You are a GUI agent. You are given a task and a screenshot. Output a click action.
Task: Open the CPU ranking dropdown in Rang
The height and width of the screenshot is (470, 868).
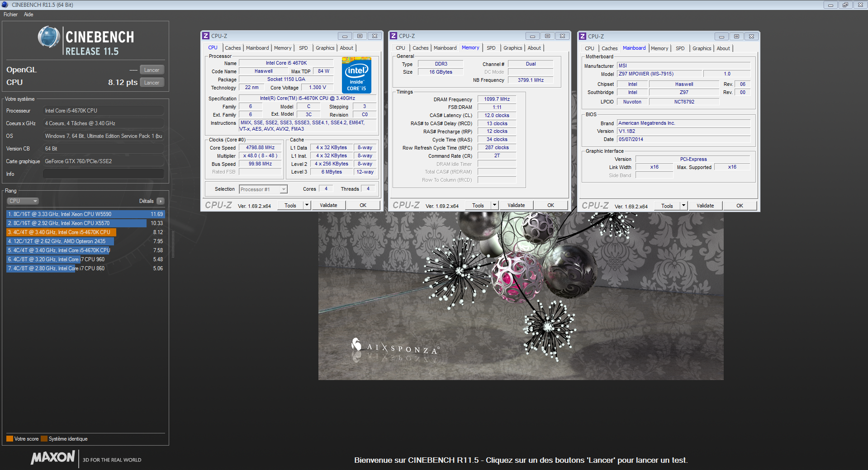(23, 201)
